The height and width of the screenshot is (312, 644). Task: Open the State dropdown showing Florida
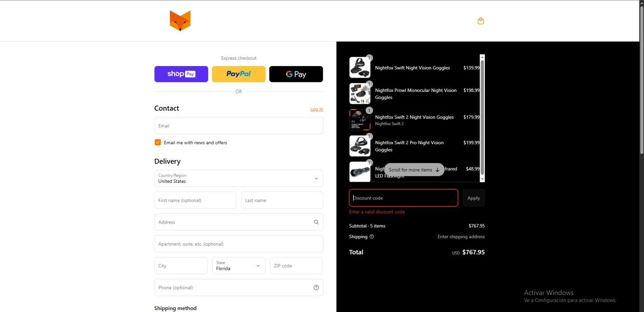click(x=239, y=266)
